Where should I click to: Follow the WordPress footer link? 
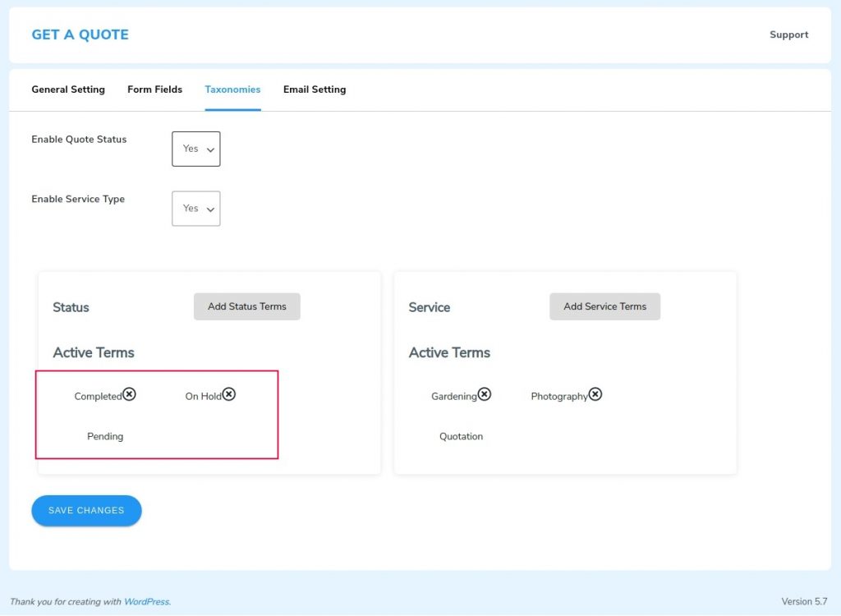point(146,602)
